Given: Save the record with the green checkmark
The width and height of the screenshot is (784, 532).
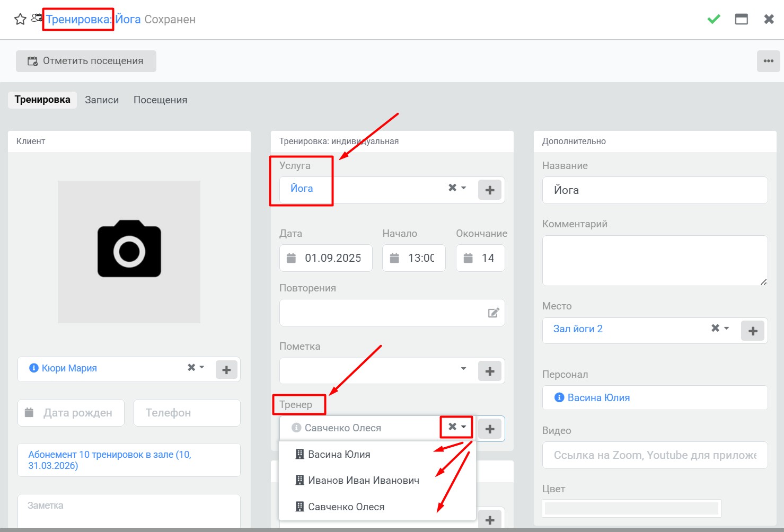Looking at the screenshot, I should [x=713, y=20].
